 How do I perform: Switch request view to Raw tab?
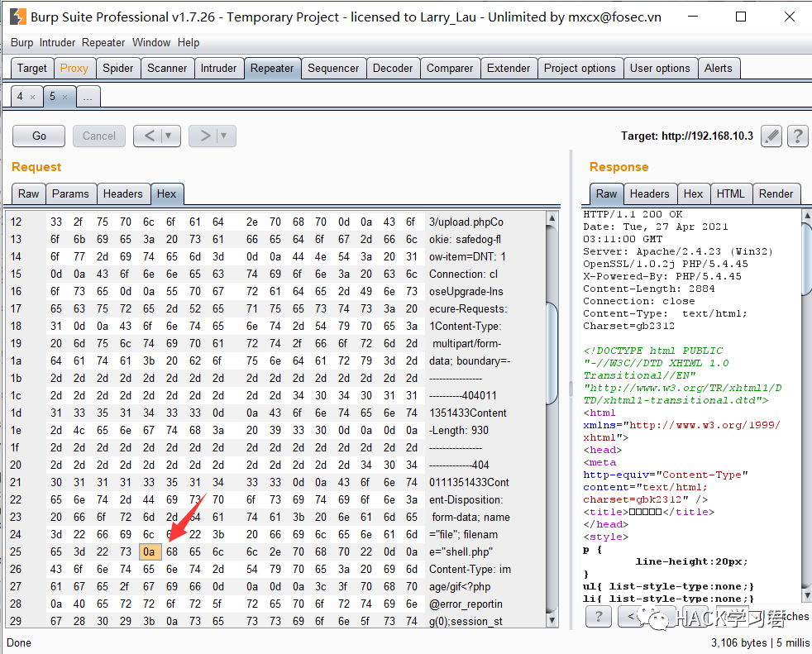click(28, 193)
